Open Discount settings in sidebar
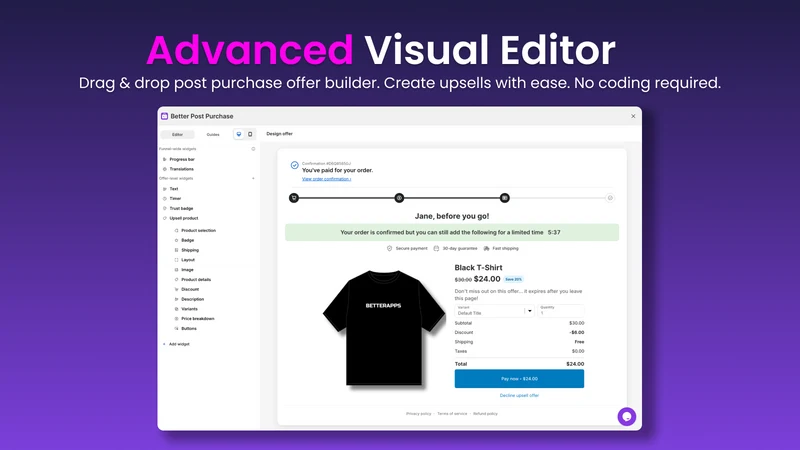 (190, 289)
